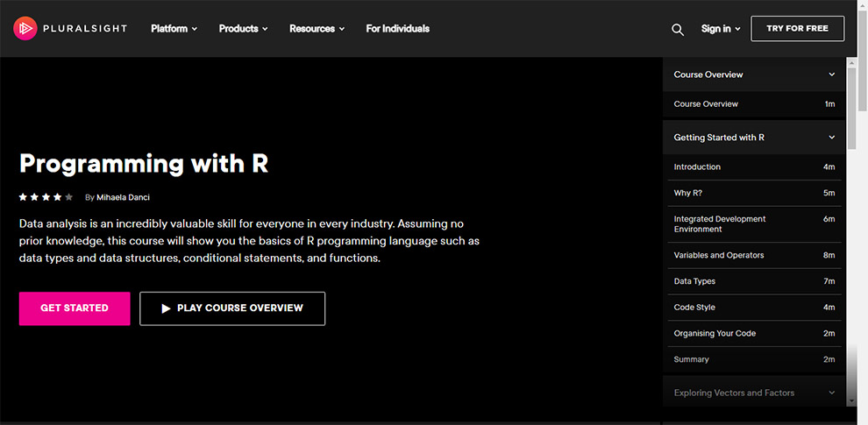Open the Summary lesson
The image size is (868, 425).
tap(754, 359)
